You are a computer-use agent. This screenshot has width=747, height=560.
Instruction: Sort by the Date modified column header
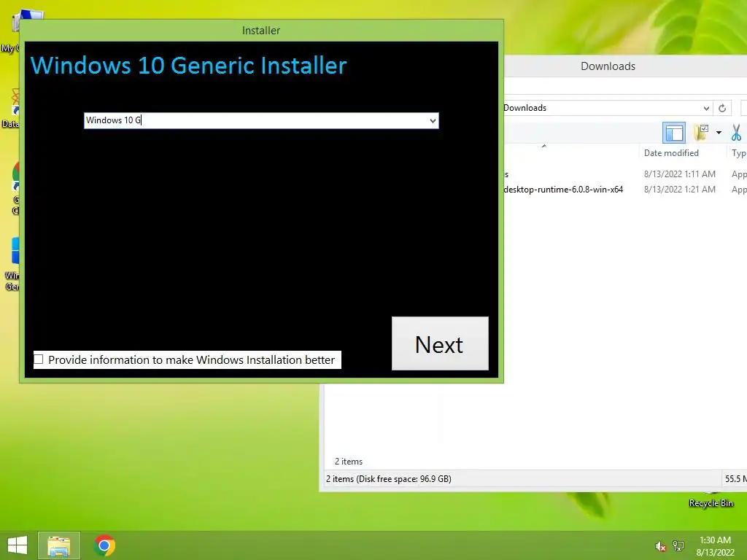click(671, 153)
